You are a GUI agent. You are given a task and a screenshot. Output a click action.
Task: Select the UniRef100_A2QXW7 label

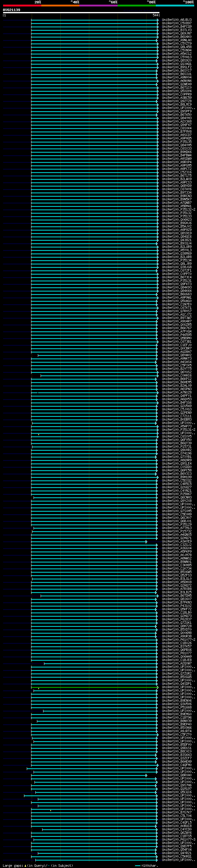pos(177,664)
